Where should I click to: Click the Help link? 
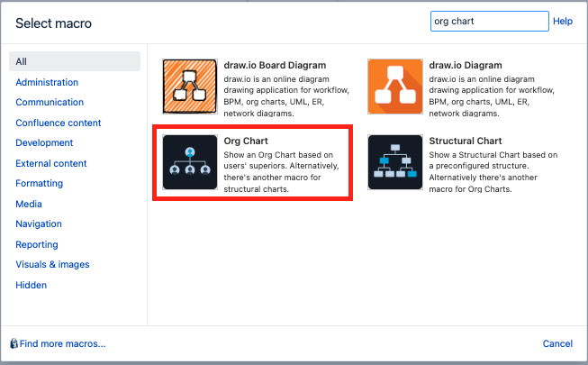click(x=563, y=21)
